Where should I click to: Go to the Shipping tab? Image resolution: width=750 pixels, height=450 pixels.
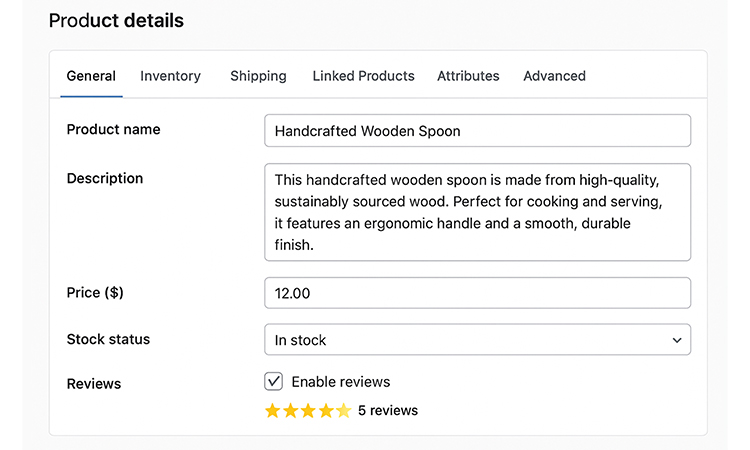(x=258, y=76)
